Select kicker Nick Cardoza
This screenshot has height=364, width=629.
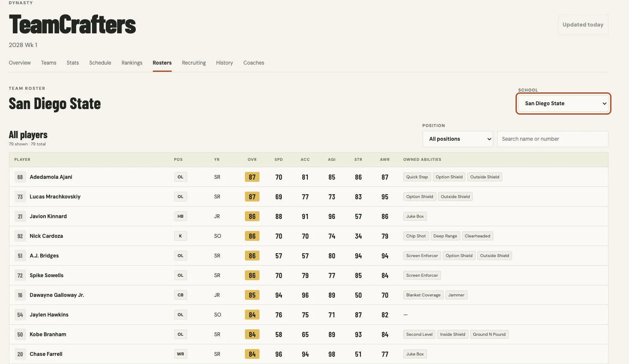pyautogui.click(x=46, y=236)
